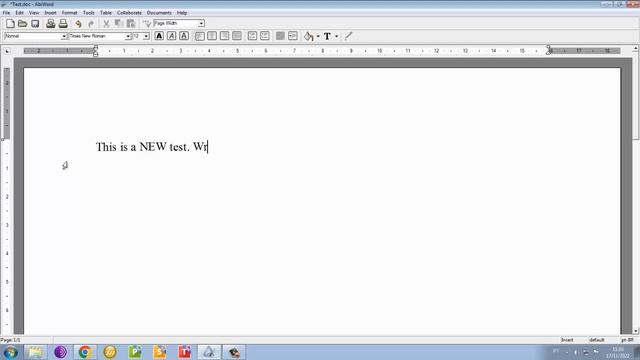Apply font color with the T icon
Viewport: 640px width, 360px height.
327,36
